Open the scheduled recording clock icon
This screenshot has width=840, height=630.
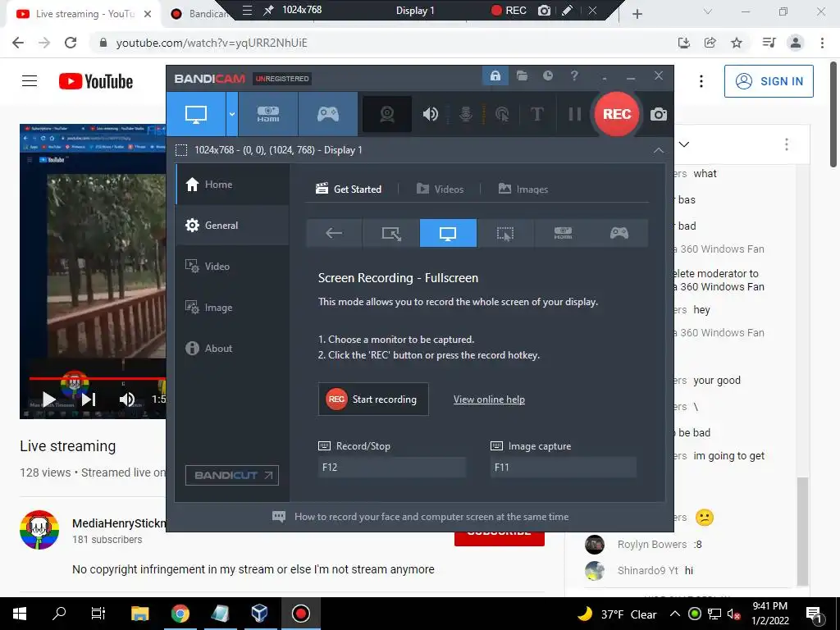click(x=547, y=76)
